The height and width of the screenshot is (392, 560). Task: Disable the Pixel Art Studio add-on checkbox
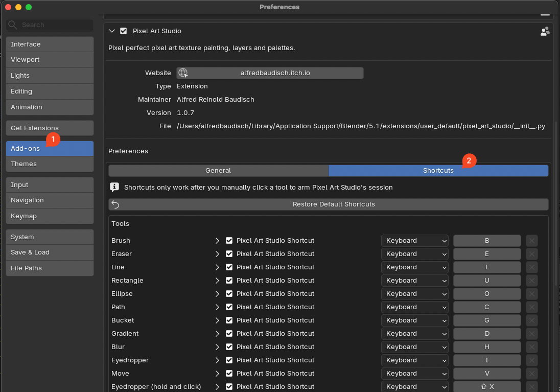124,31
